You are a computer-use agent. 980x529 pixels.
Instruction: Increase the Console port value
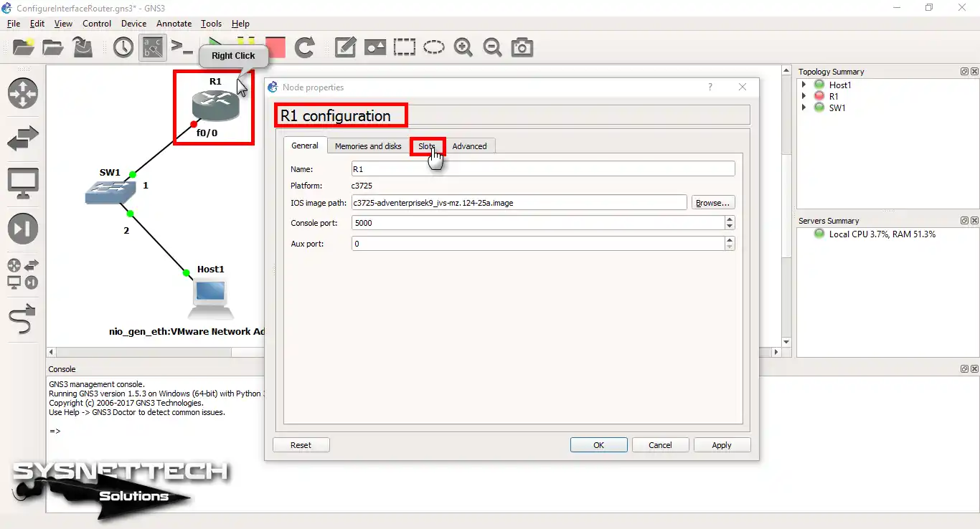(730, 219)
